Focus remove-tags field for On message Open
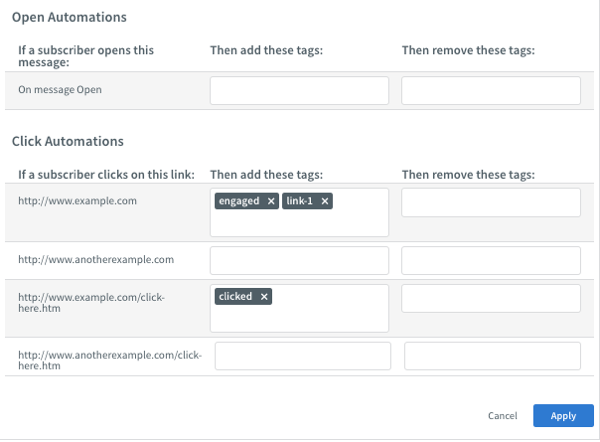 click(490, 91)
